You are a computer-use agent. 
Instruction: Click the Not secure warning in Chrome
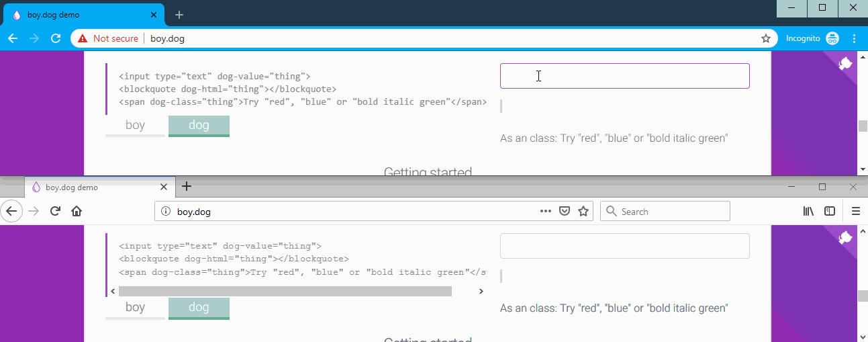coord(107,38)
